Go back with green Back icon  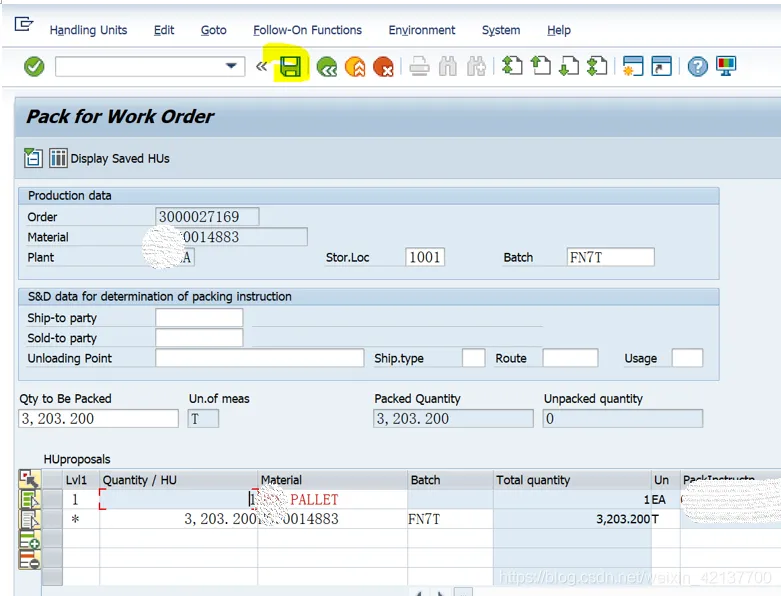coord(326,66)
